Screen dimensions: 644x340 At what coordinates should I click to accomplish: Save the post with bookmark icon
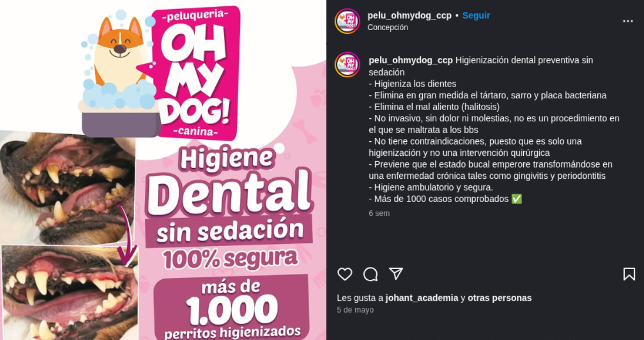629,274
